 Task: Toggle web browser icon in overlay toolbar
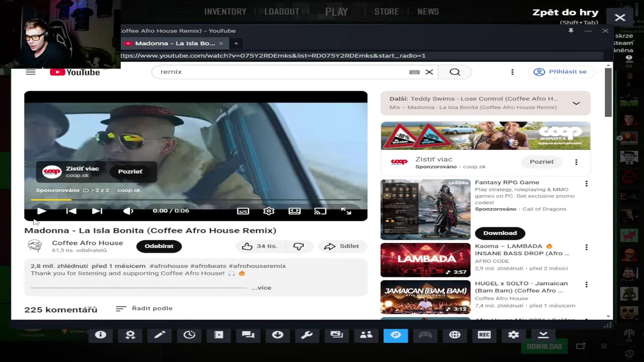(x=395, y=335)
